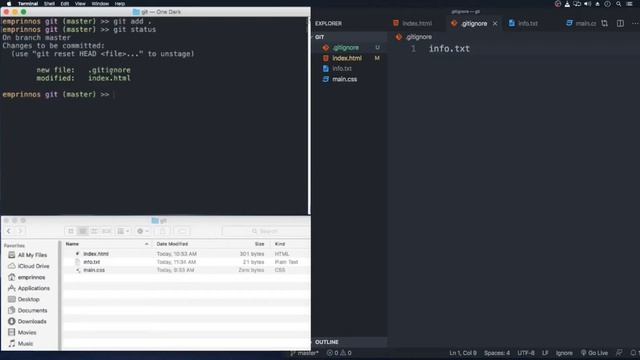Click the Finder search field
This screenshot has height=360, width=640.
click(265, 231)
